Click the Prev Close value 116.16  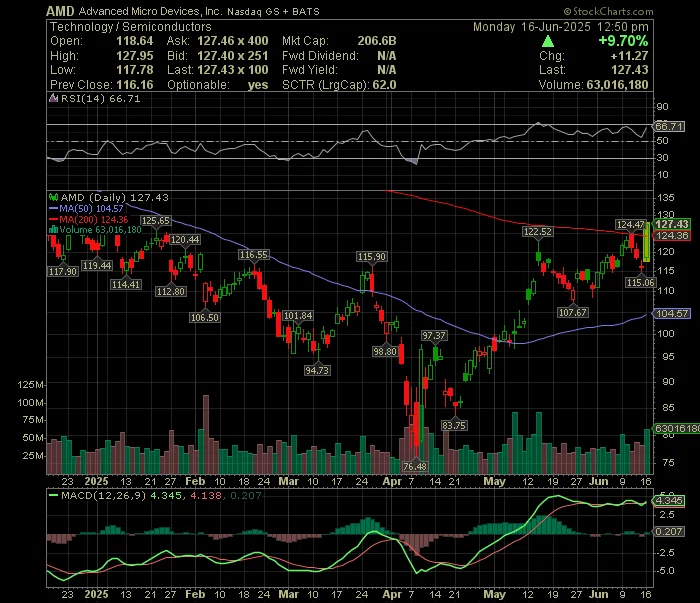(134, 85)
